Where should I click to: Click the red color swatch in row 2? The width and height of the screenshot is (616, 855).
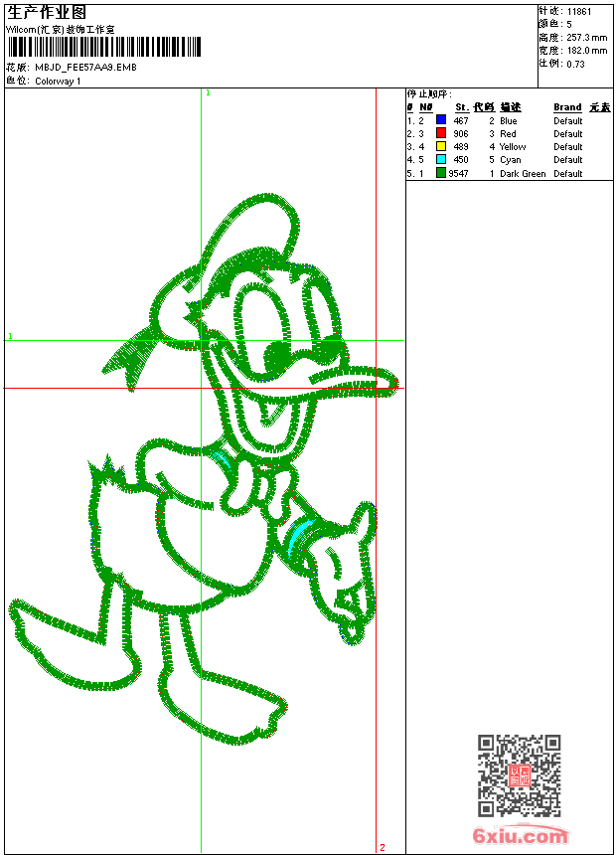(x=441, y=133)
